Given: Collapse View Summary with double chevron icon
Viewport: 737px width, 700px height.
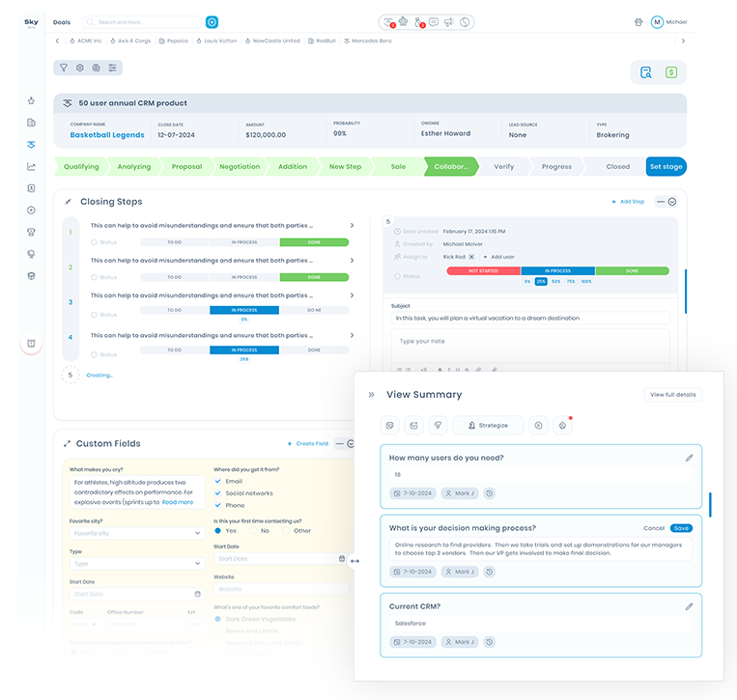Looking at the screenshot, I should [371, 394].
